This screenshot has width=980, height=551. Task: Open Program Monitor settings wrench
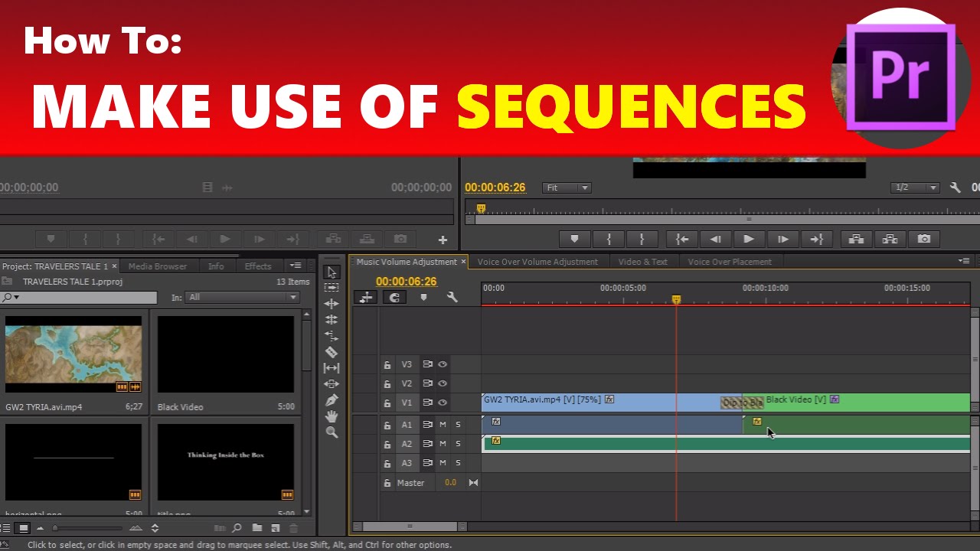(x=955, y=187)
